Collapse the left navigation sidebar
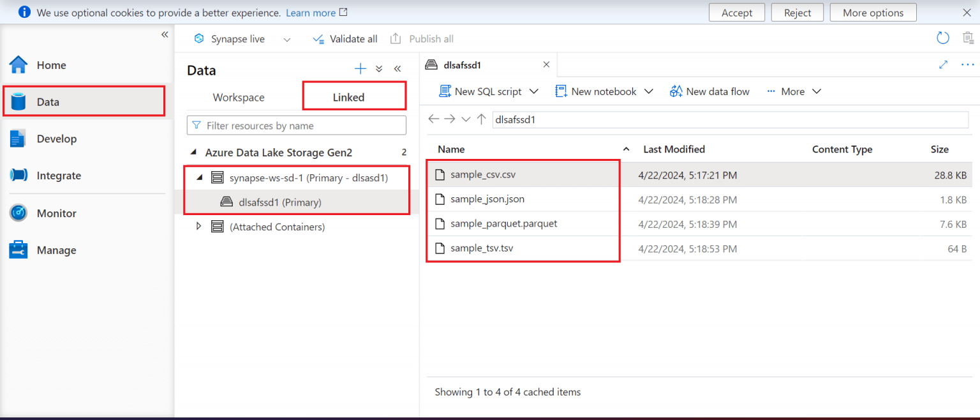 (165, 34)
